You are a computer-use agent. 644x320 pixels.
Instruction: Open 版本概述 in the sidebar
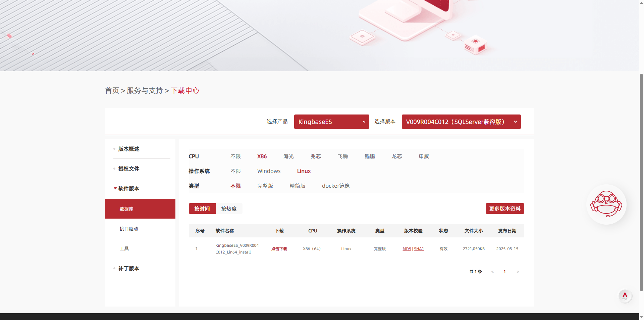tap(129, 149)
